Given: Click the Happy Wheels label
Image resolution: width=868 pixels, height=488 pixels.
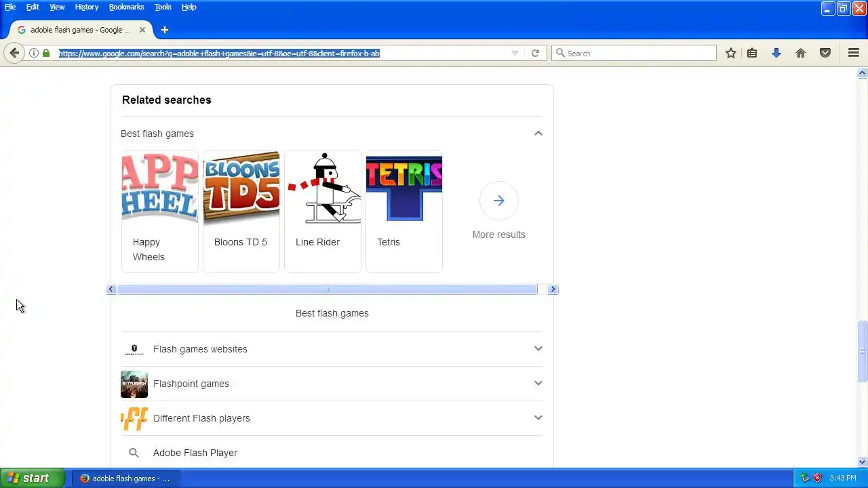Looking at the screenshot, I should tap(149, 249).
